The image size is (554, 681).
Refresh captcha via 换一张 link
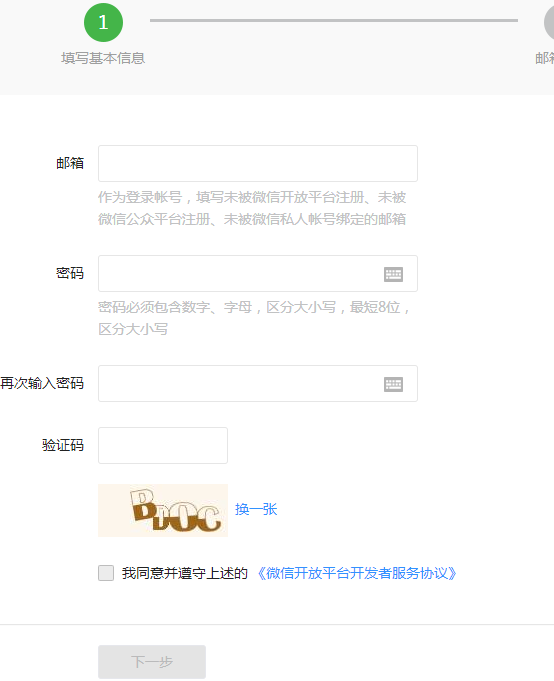pyautogui.click(x=256, y=509)
